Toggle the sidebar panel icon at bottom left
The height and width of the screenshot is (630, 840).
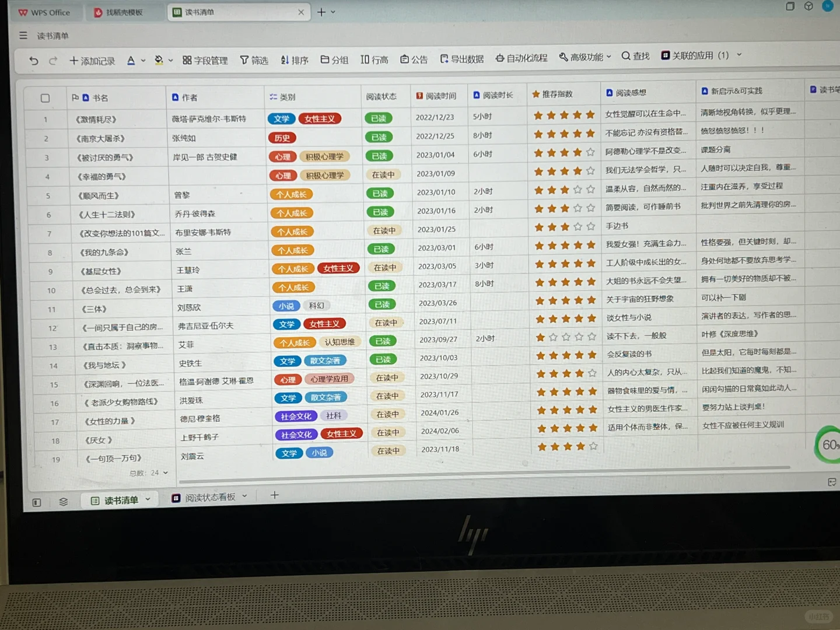pyautogui.click(x=37, y=502)
